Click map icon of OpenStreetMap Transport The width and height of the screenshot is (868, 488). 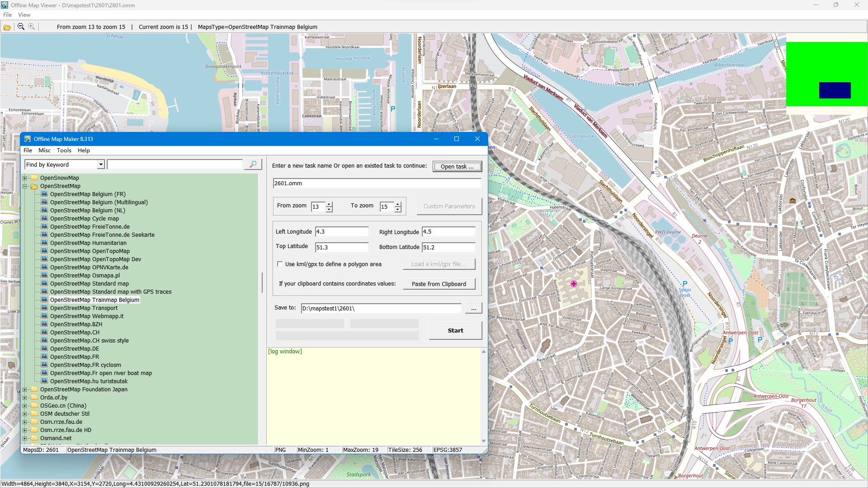(x=44, y=308)
